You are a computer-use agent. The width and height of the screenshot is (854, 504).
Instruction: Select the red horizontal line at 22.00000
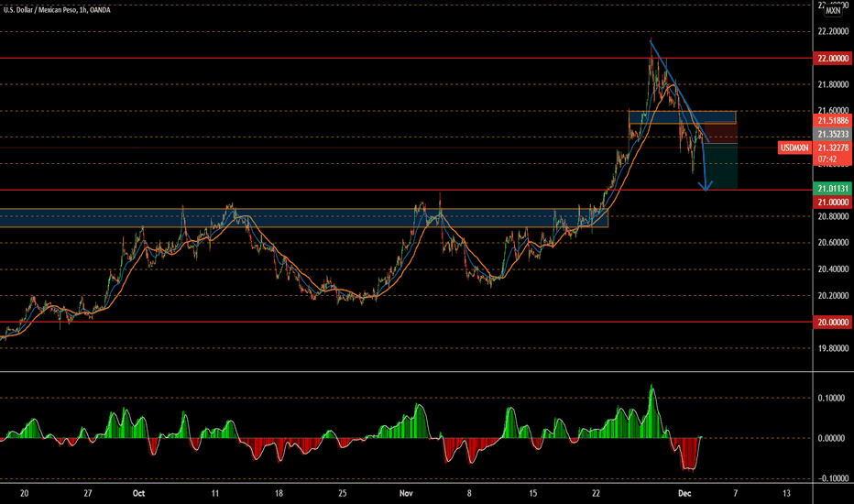coord(406,58)
